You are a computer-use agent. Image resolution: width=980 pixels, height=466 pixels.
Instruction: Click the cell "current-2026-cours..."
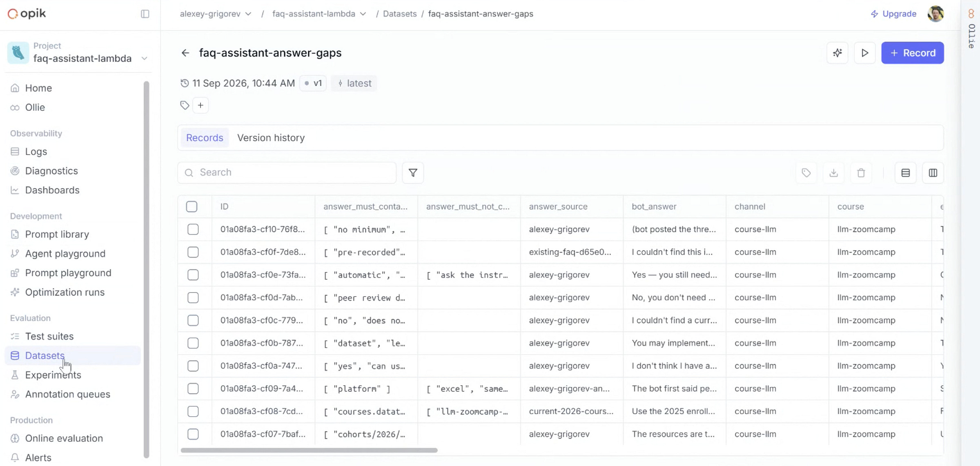click(x=571, y=411)
